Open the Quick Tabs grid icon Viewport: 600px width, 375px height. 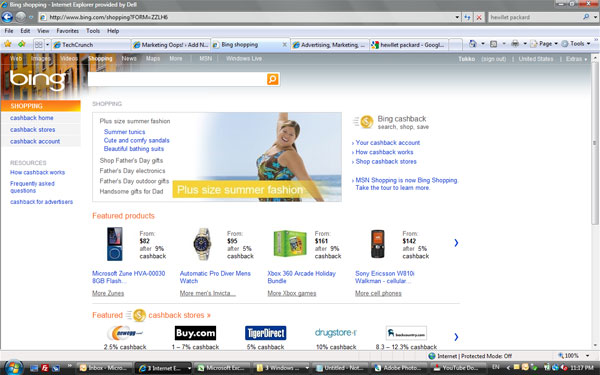coord(39,44)
